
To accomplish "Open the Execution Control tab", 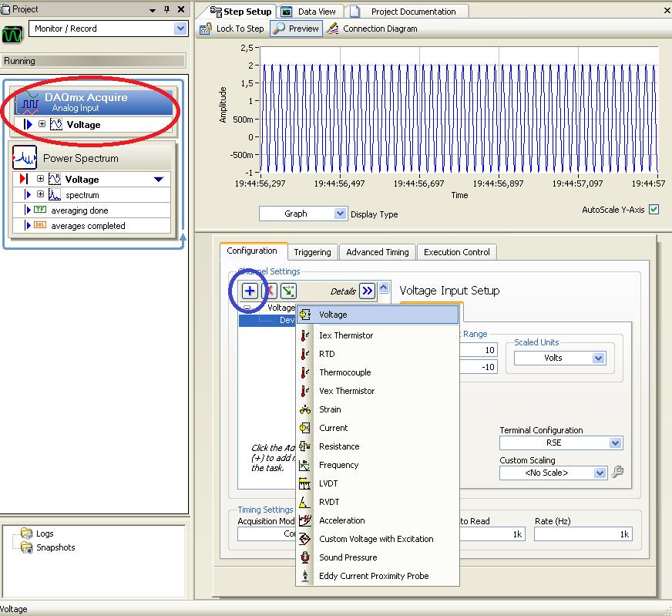I will (457, 252).
